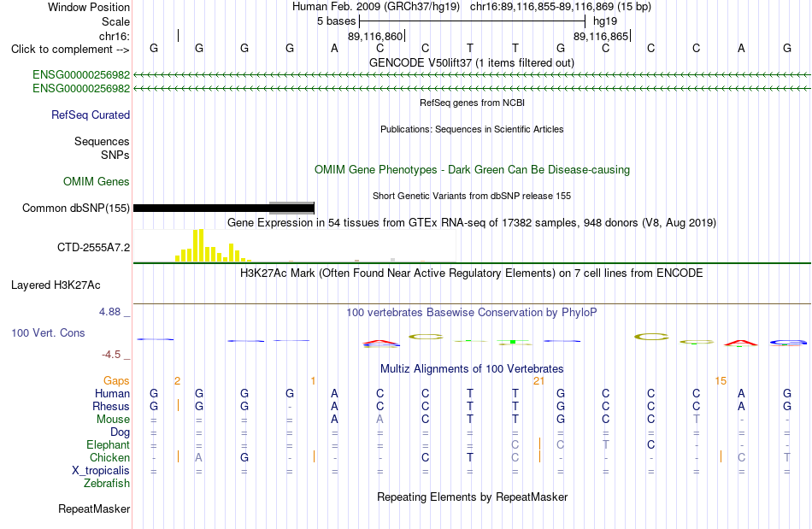Select the Scale track label
Viewport: 812px width, 529px height.
pos(115,21)
